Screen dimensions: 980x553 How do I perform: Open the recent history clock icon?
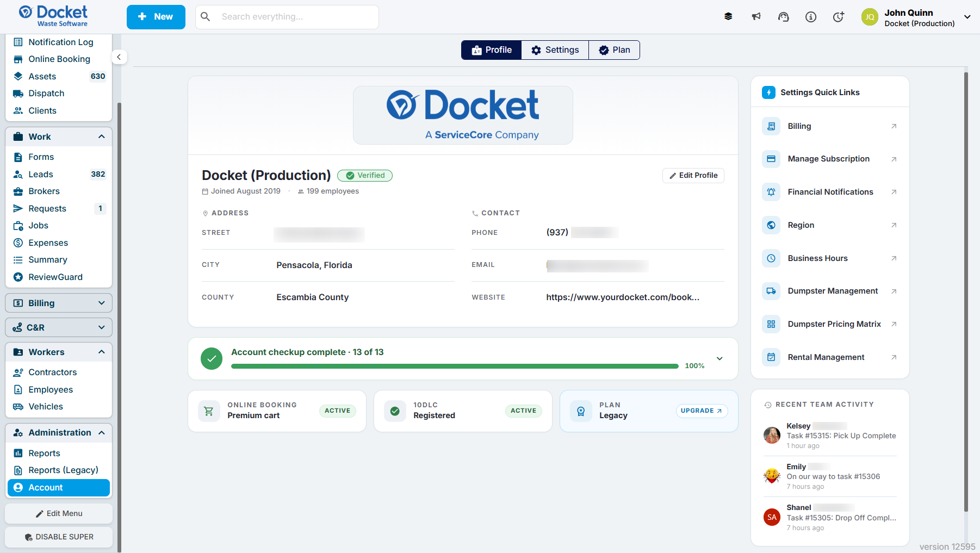tap(839, 17)
